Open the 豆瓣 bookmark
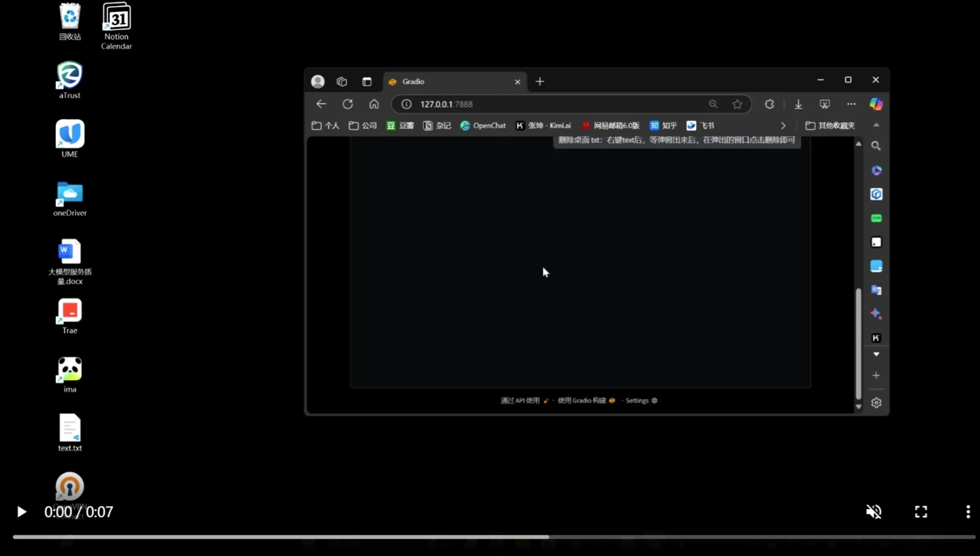 tap(400, 126)
